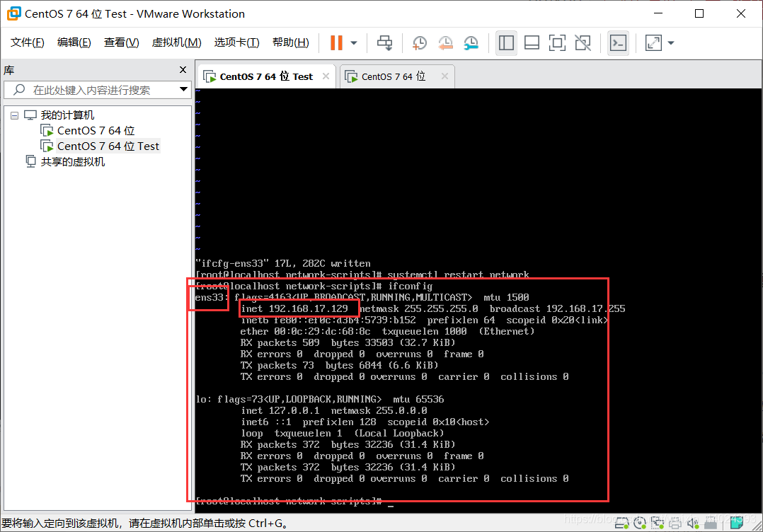Take a snapshot with the clock-plus icon

click(x=419, y=42)
